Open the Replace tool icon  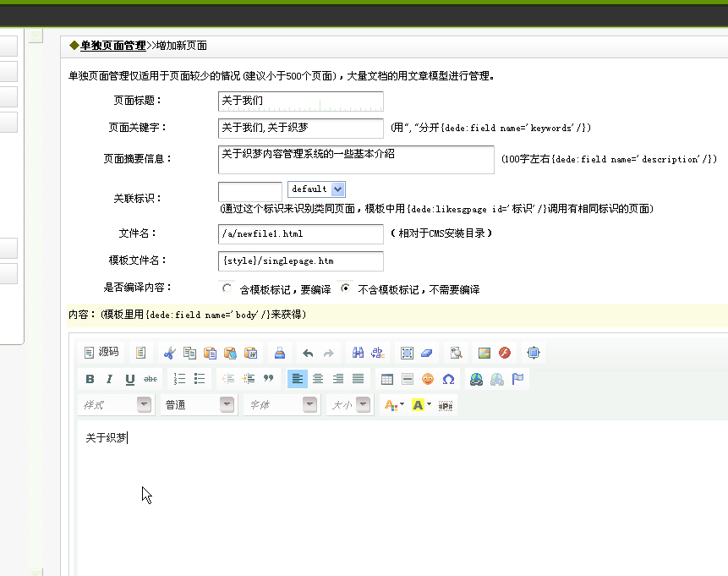(x=378, y=353)
